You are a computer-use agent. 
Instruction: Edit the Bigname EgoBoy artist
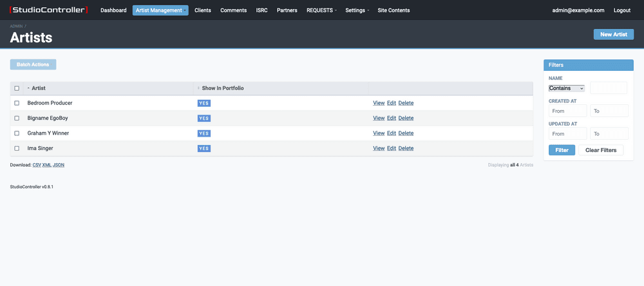[x=391, y=118]
